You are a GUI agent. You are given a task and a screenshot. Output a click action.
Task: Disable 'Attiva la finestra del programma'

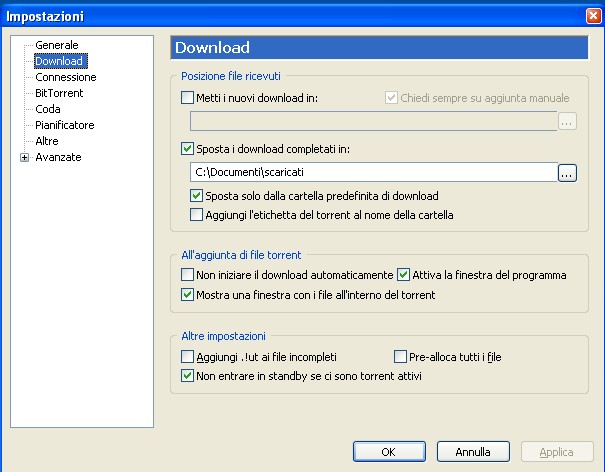pos(404,275)
